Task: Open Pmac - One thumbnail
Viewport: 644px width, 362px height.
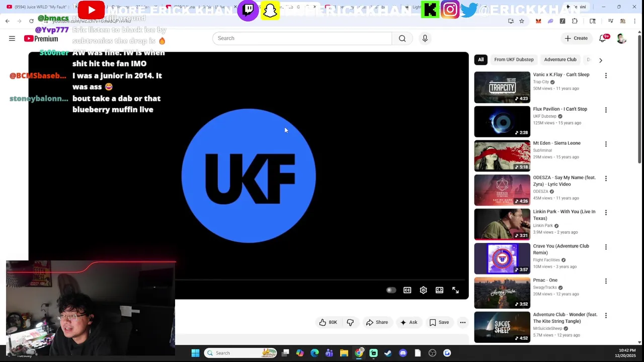Action: 502,293
